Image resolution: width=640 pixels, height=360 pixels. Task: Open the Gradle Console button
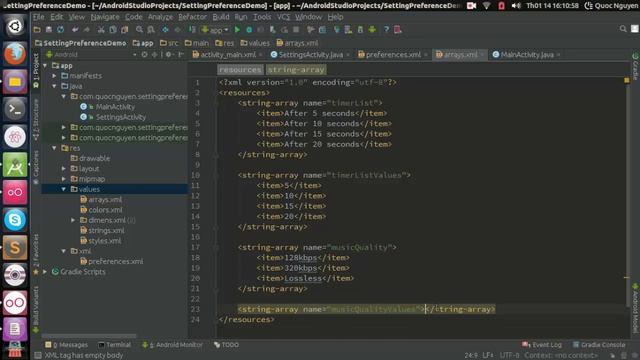click(599, 345)
